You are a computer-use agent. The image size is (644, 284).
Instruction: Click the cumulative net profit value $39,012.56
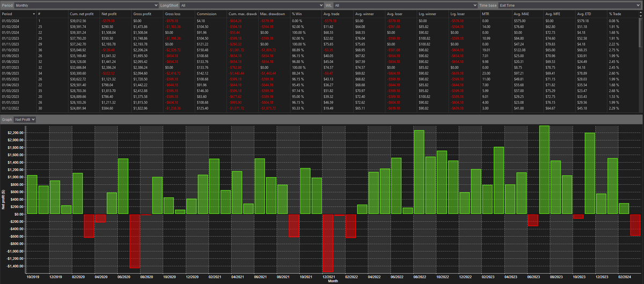tap(78, 20)
